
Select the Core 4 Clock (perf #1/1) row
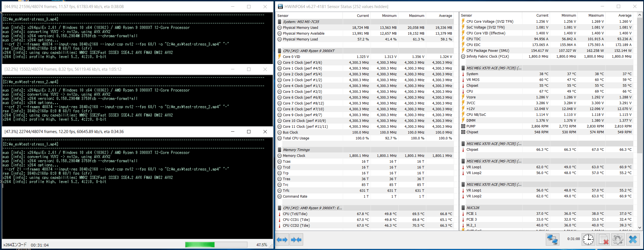click(365, 86)
